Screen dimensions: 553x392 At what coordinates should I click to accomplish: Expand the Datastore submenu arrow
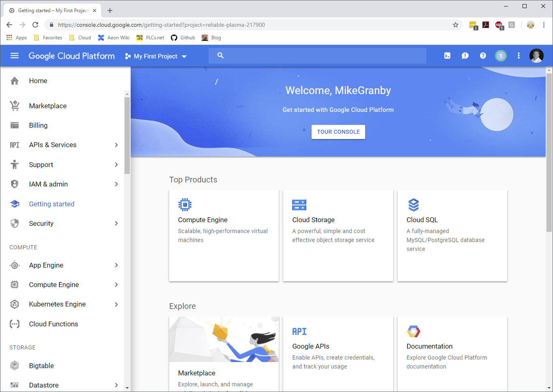(x=116, y=385)
